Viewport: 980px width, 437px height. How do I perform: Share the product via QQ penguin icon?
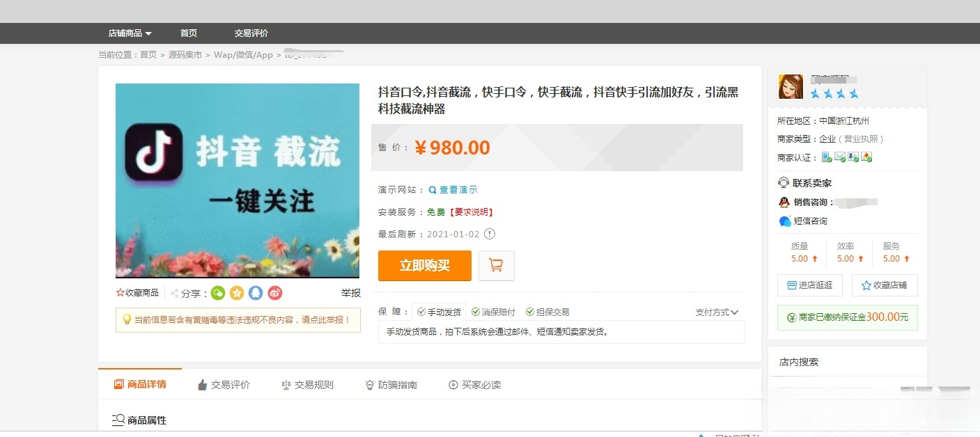(x=256, y=293)
